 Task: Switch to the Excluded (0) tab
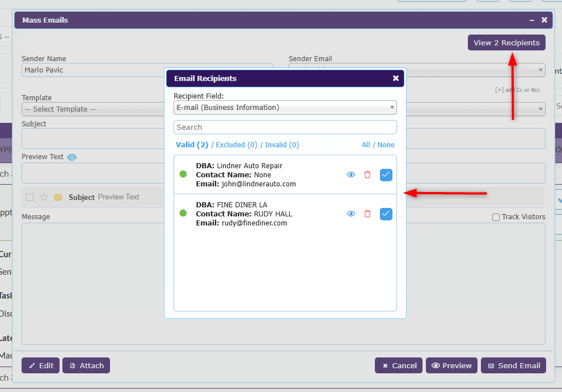tap(236, 145)
